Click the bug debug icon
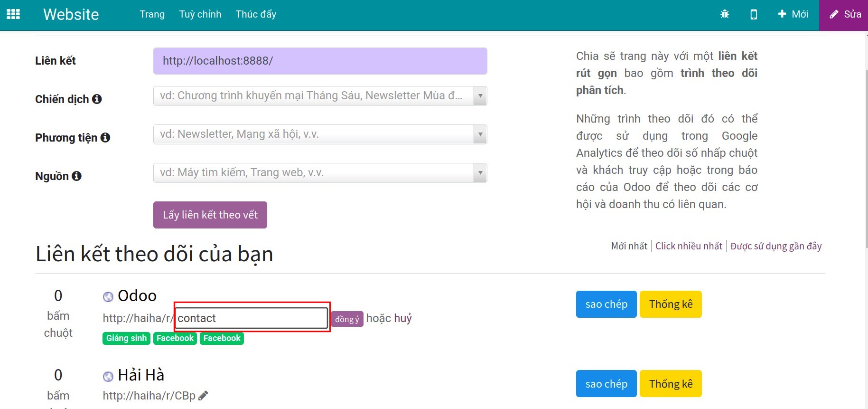The width and height of the screenshot is (868, 409). point(724,14)
